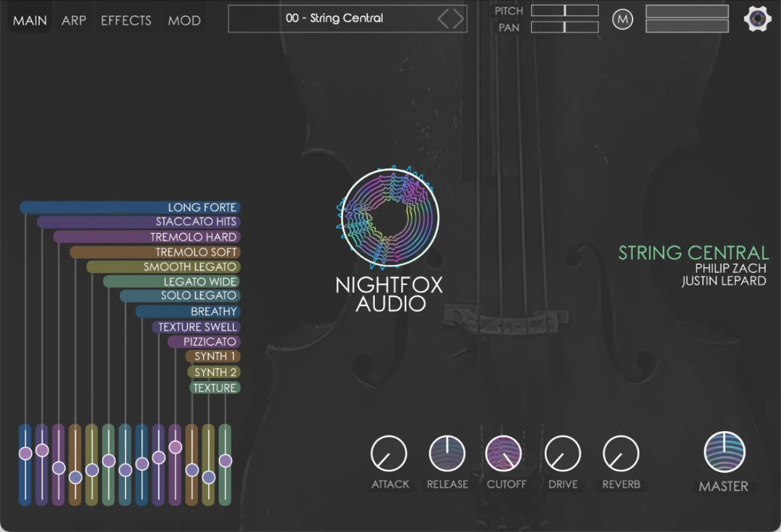781x532 pixels.
Task: Open the EFFECTS tab
Action: [125, 20]
